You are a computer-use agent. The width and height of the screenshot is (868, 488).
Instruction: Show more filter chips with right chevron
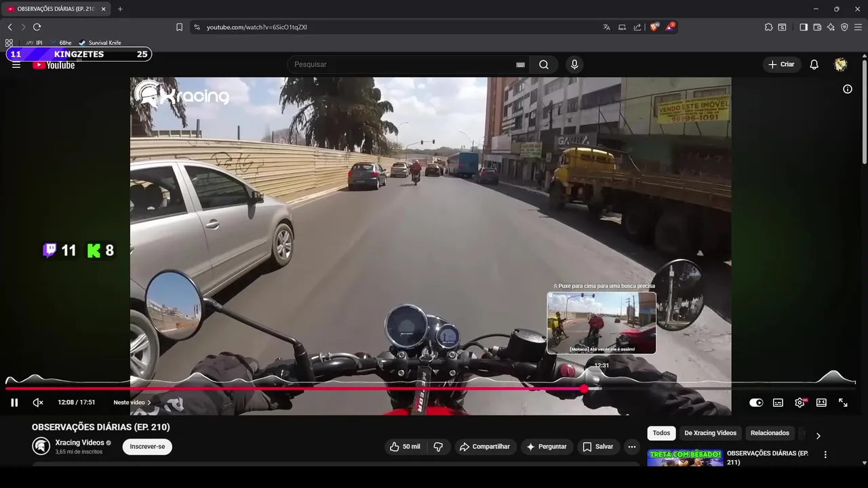pyautogui.click(x=818, y=436)
